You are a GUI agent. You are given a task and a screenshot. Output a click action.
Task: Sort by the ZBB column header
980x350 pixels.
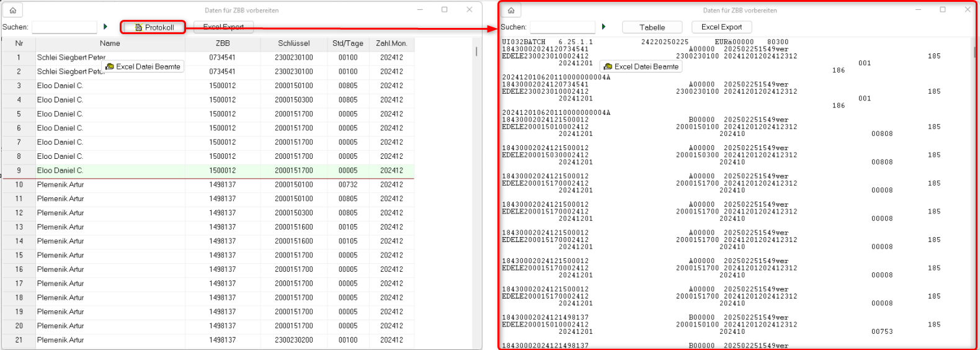(223, 43)
